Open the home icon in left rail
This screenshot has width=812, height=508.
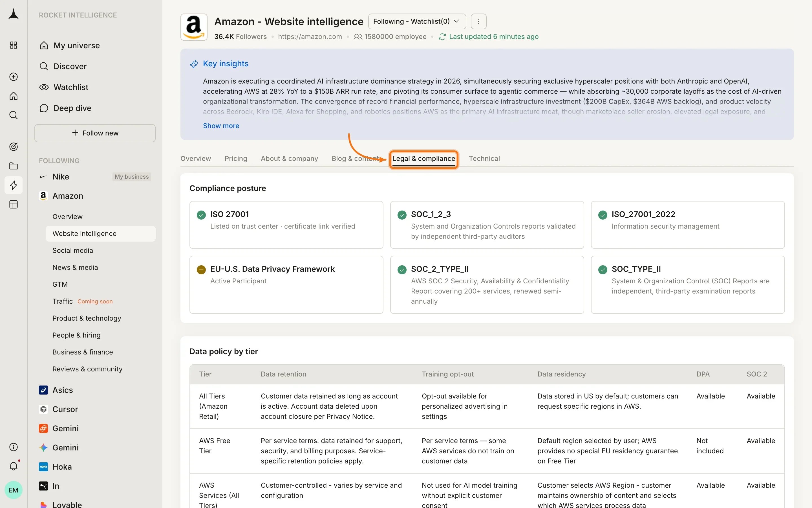click(14, 96)
